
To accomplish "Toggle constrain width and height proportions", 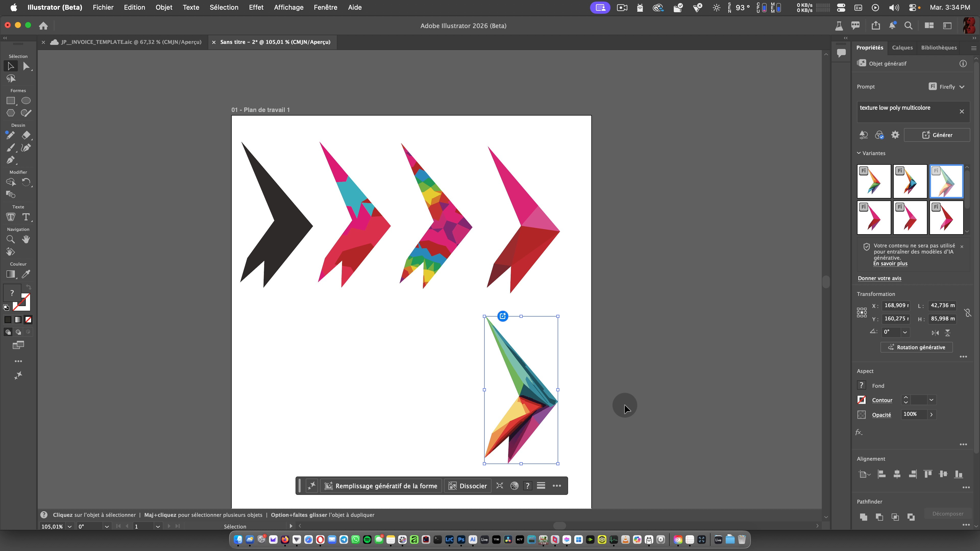I will [x=968, y=312].
